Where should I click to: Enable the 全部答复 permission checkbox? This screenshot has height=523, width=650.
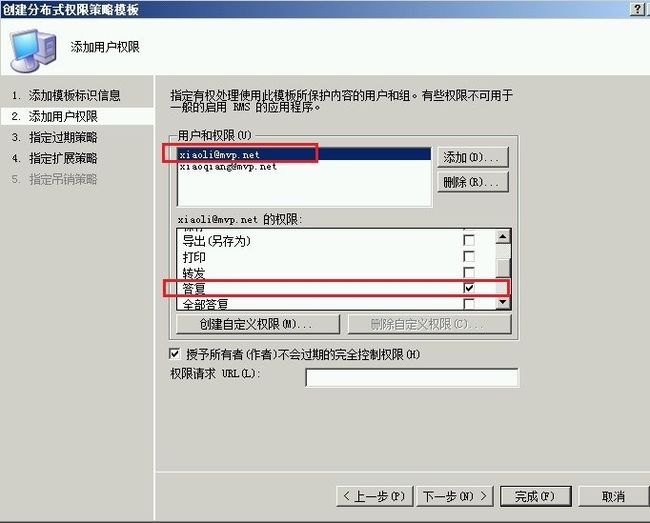[469, 304]
